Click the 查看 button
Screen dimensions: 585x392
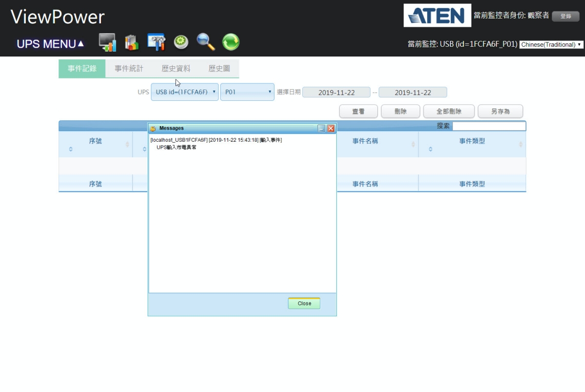358,112
